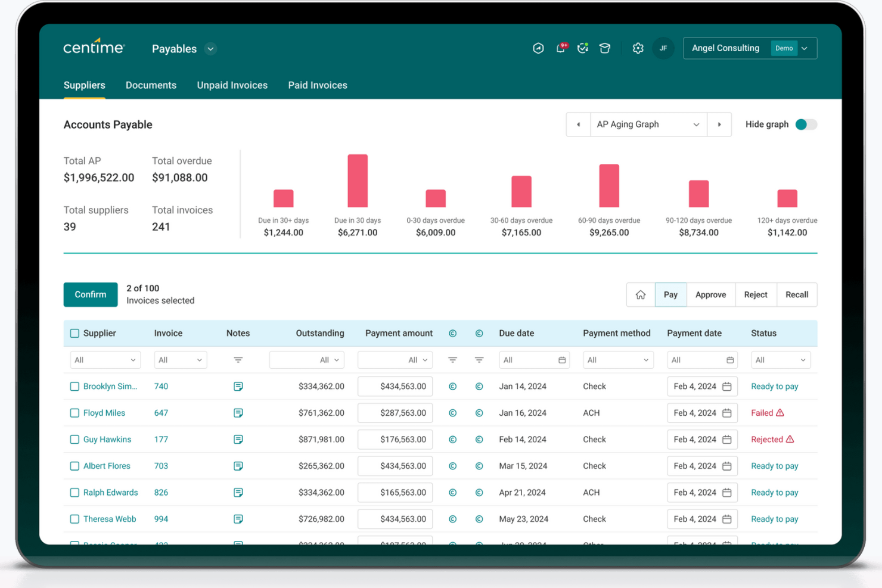Go to previous graph arrow

(x=578, y=125)
